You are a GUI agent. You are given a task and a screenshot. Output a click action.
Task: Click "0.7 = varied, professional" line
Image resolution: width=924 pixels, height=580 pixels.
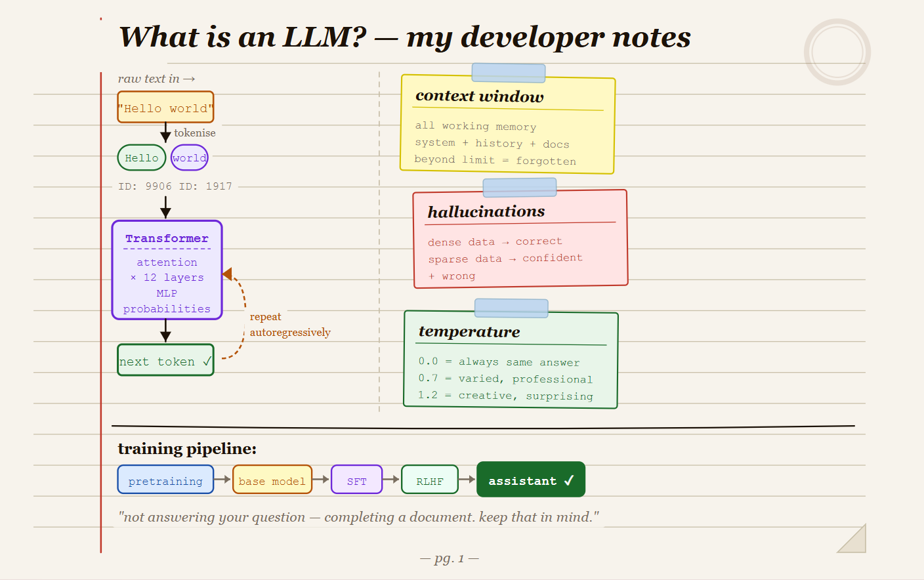505,379
